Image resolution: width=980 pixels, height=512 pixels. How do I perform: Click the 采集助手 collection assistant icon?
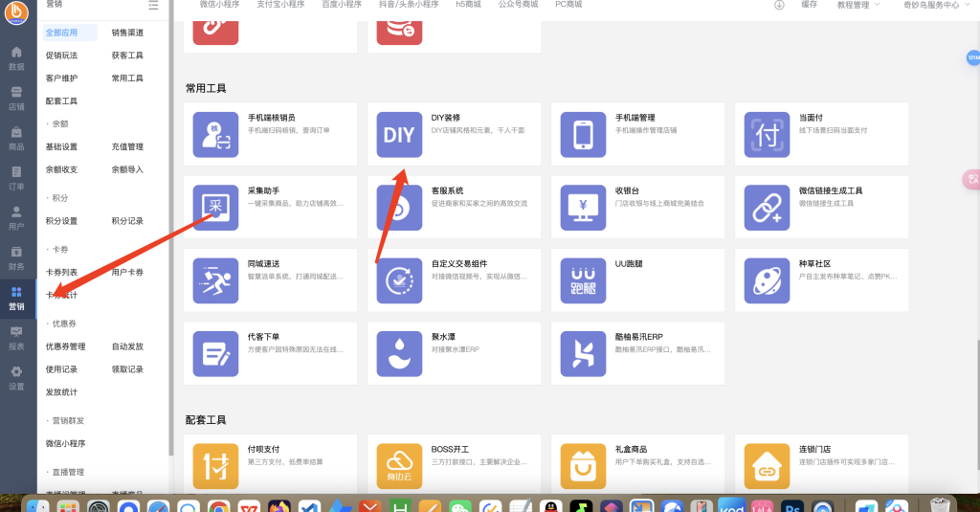(x=215, y=208)
